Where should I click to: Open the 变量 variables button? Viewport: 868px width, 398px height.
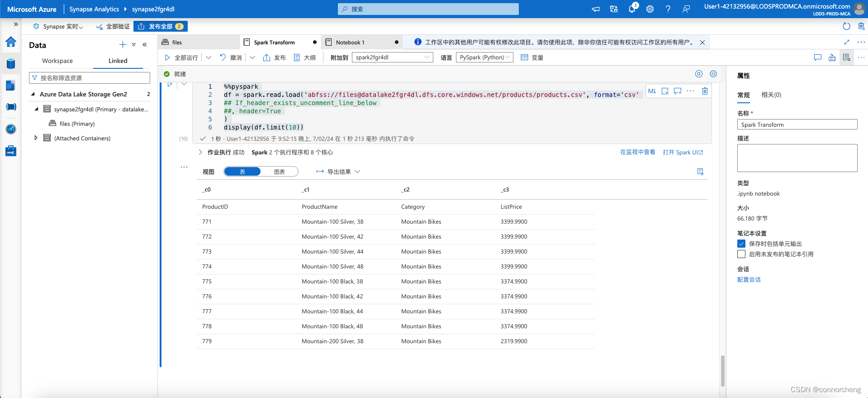[x=532, y=58]
